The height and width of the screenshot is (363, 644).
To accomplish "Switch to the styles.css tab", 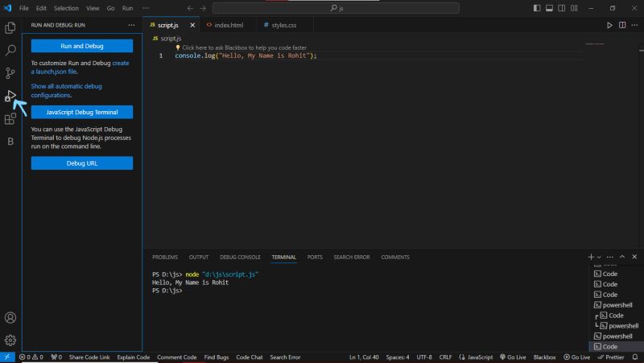I will [285, 25].
